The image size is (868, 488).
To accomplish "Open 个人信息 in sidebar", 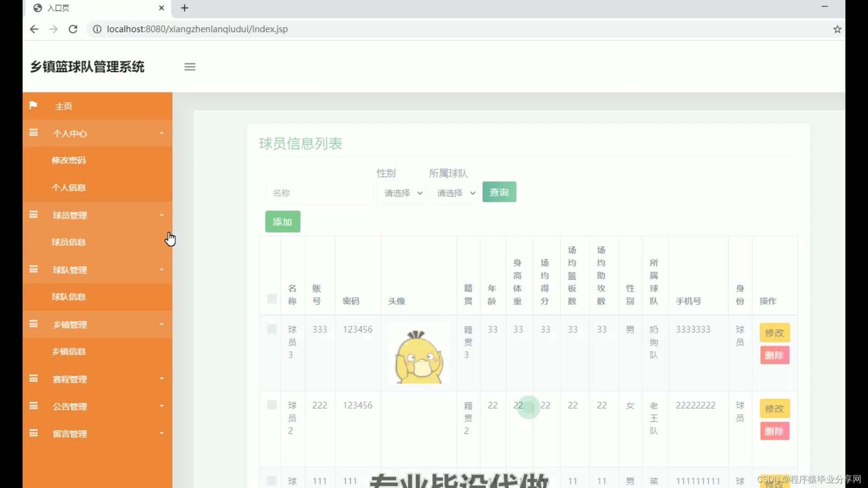I will 69,188.
